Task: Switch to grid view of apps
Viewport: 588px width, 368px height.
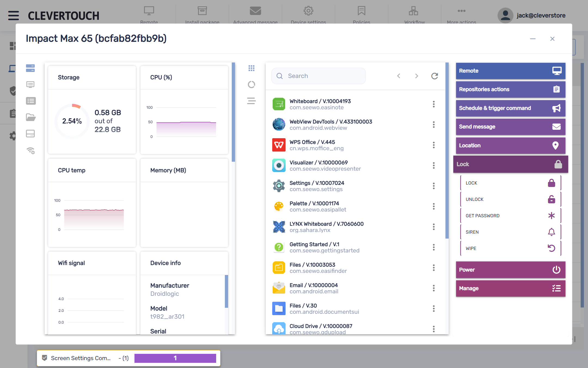Action: pos(251,68)
